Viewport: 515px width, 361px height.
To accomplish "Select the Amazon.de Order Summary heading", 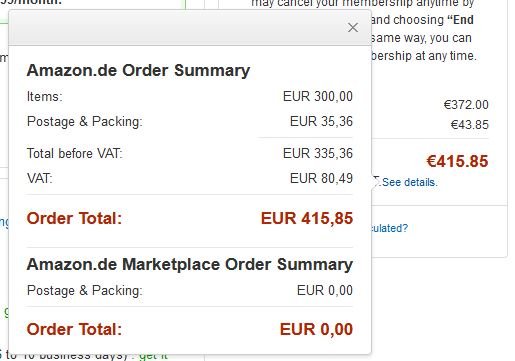I will click(138, 70).
